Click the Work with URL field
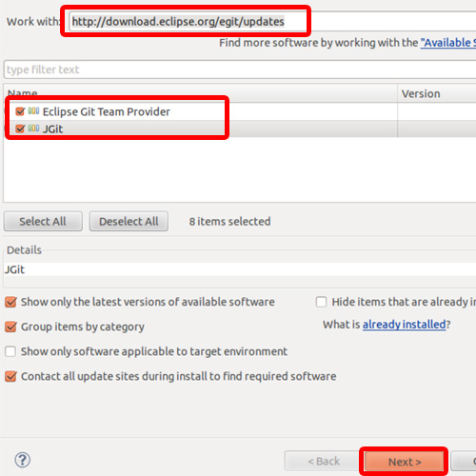This screenshot has height=476, width=476. [x=272, y=22]
